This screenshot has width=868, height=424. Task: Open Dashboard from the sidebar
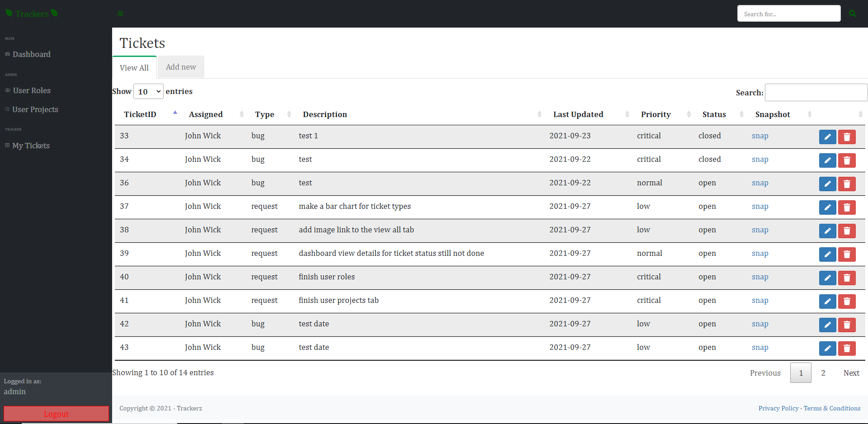pyautogui.click(x=32, y=54)
